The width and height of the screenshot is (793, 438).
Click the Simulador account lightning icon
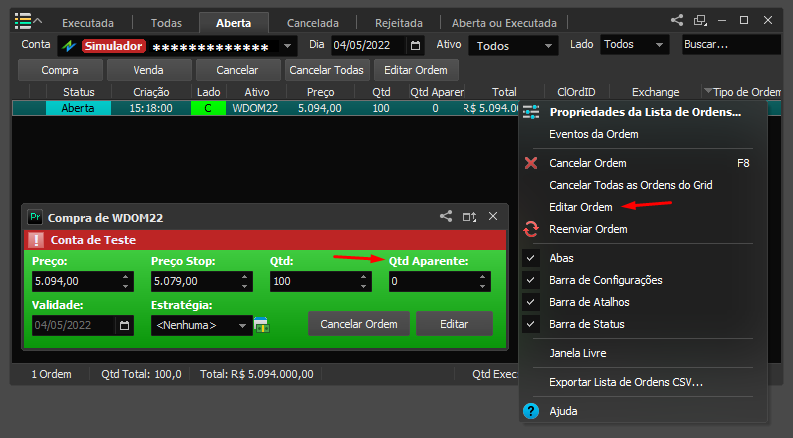coord(69,46)
